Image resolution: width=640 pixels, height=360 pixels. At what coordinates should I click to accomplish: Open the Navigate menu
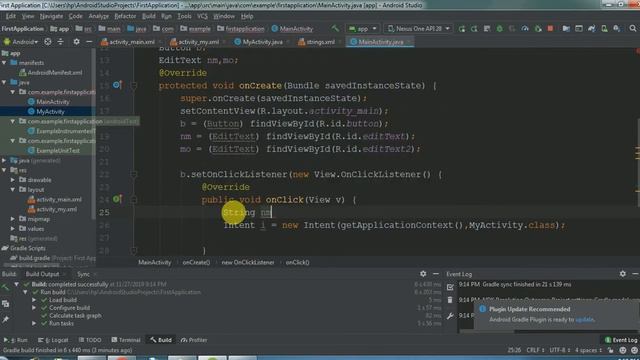51,16
